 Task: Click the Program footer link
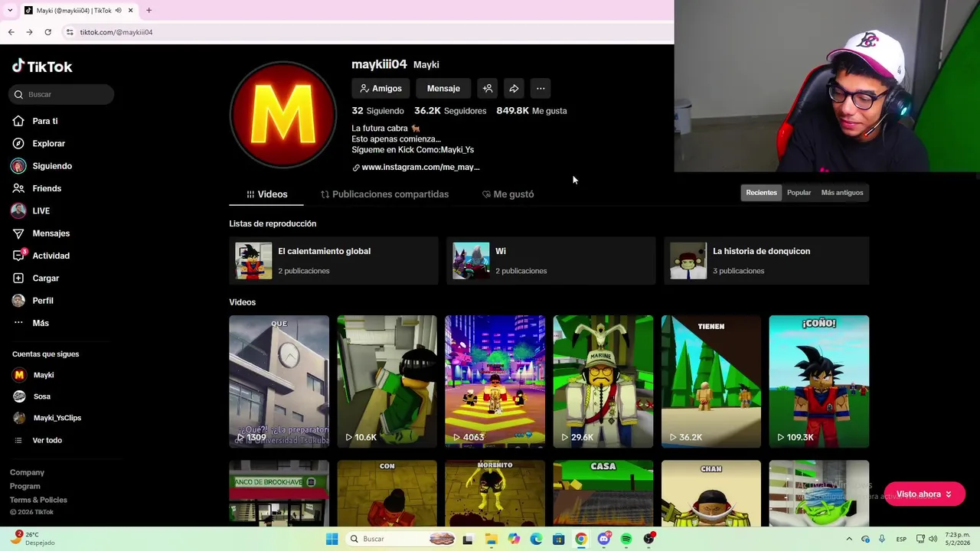[x=24, y=486]
